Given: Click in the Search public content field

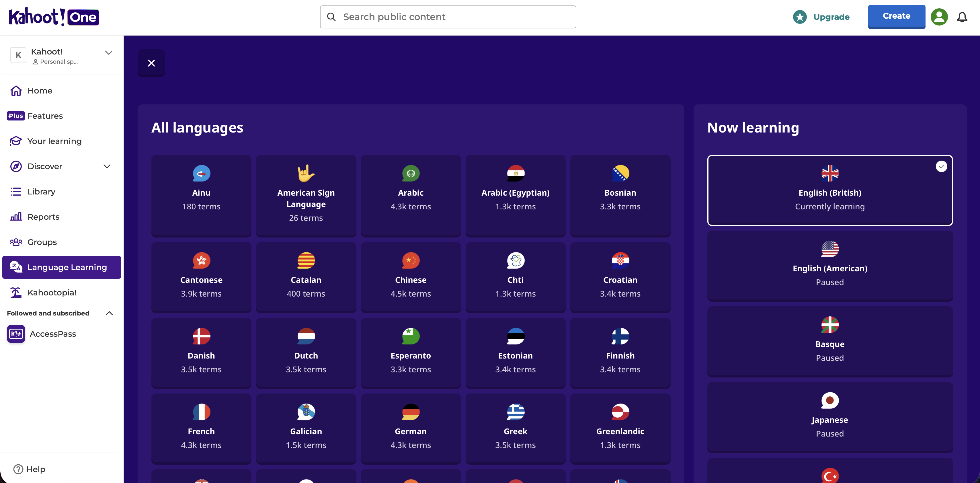Looking at the screenshot, I should pyautogui.click(x=448, y=17).
